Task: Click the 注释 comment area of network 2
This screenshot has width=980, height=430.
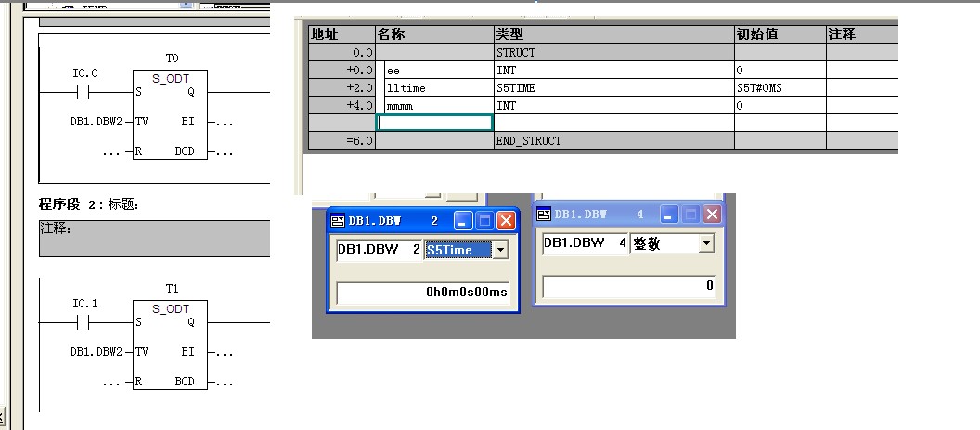Action: pyautogui.click(x=154, y=238)
